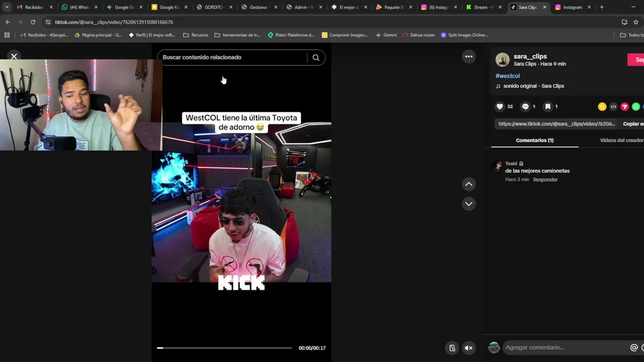Image resolution: width=644 pixels, height=362 pixels.
Task: Open the Recibidos - 40angel bookmark
Action: 44,35
